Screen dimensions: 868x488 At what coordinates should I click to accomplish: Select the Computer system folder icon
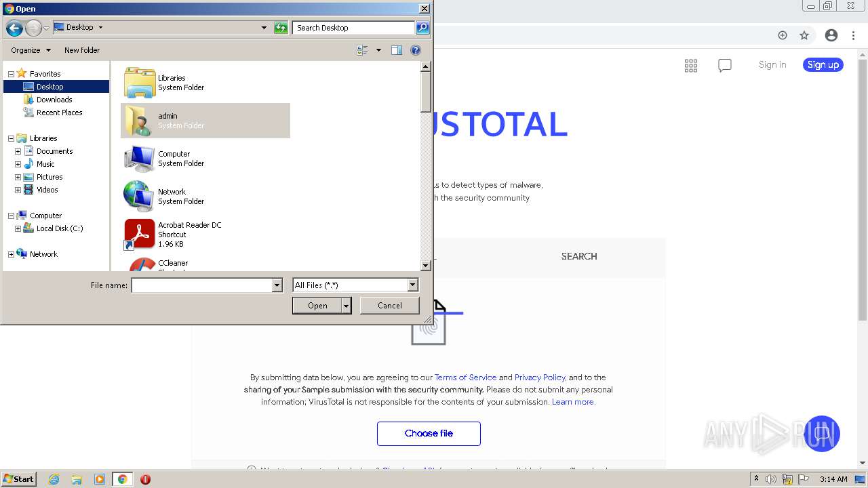pos(140,159)
